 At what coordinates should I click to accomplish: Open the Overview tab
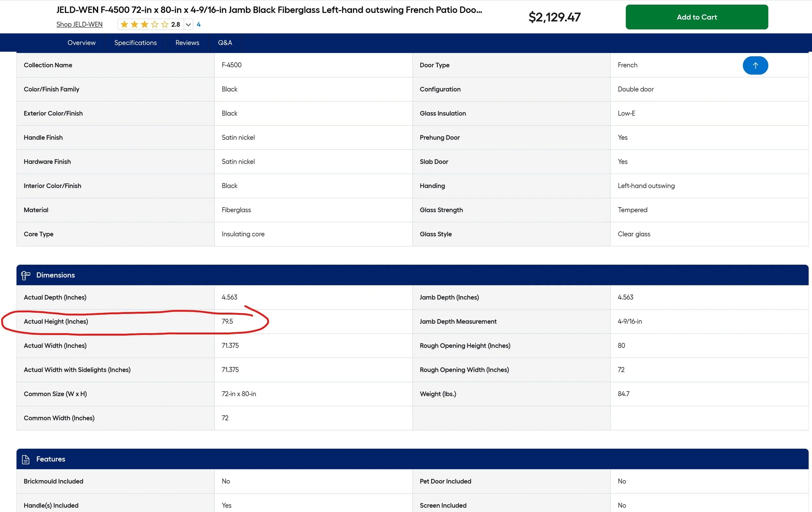pyautogui.click(x=81, y=43)
